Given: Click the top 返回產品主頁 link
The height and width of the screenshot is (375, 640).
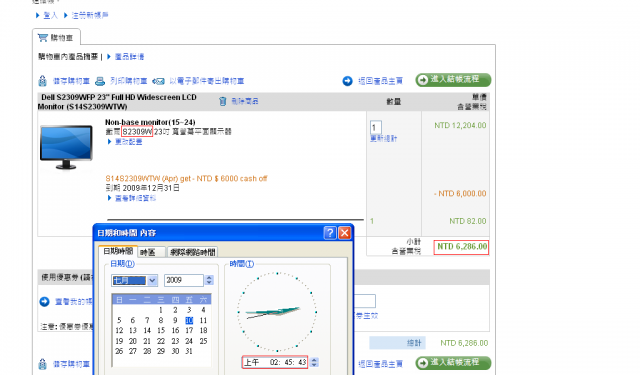Looking at the screenshot, I should pos(380,81).
